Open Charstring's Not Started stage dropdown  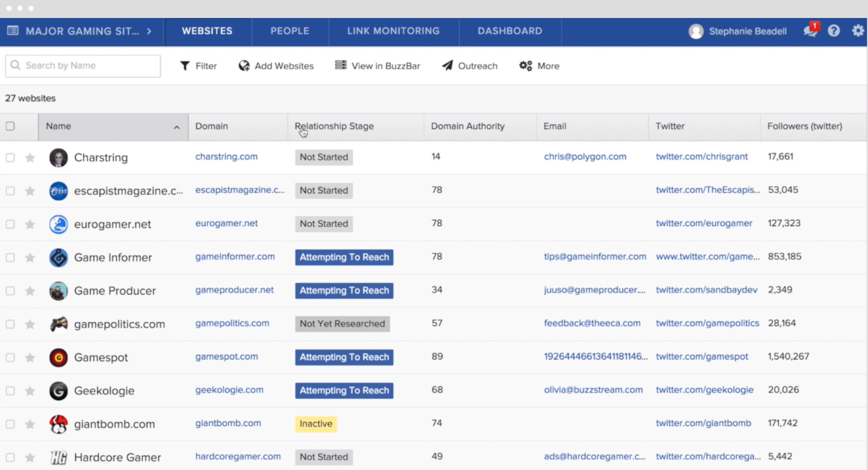pyautogui.click(x=324, y=157)
